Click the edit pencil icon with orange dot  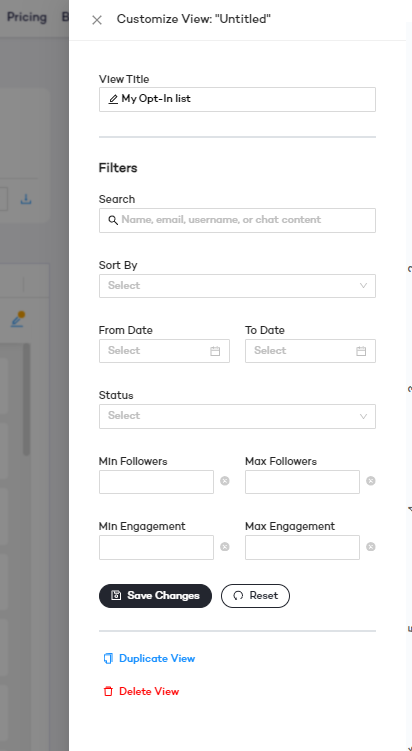tap(18, 319)
